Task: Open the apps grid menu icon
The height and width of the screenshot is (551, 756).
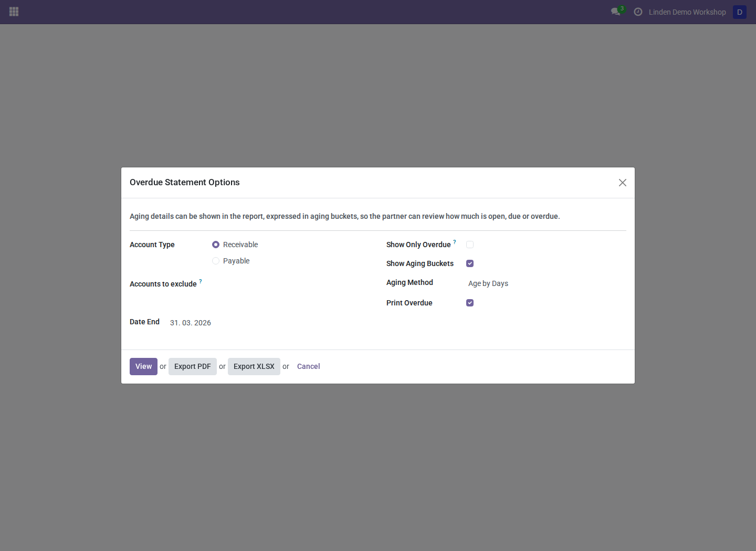Action: click(x=14, y=12)
